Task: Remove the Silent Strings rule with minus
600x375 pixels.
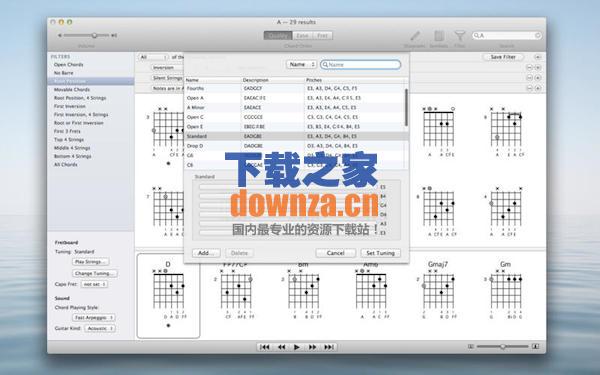Action: [530, 78]
